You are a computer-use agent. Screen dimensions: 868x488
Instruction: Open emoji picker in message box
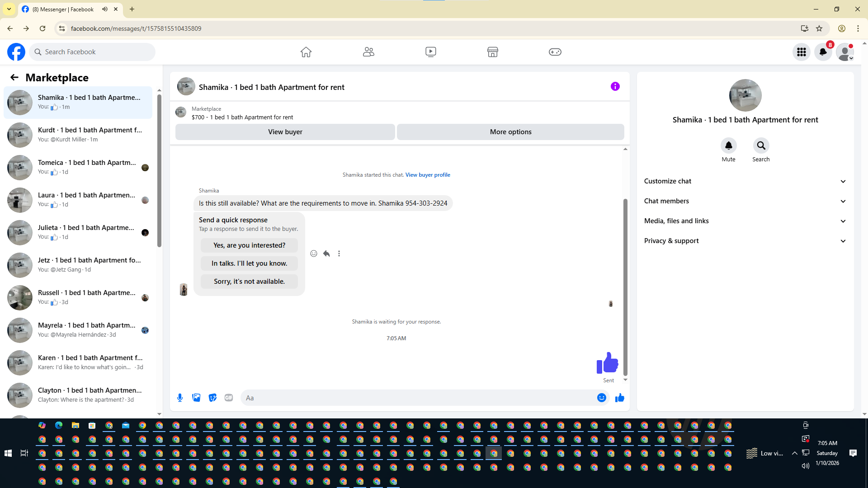(x=601, y=398)
